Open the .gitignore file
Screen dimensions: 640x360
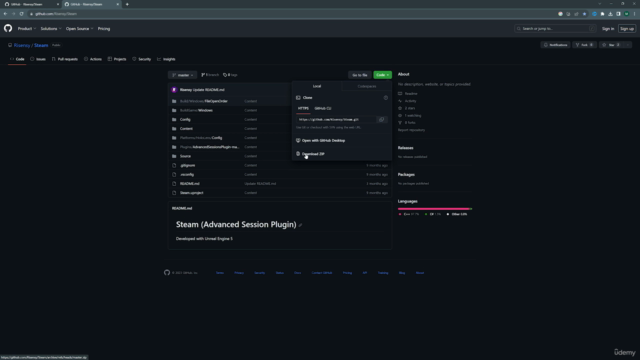187,165
